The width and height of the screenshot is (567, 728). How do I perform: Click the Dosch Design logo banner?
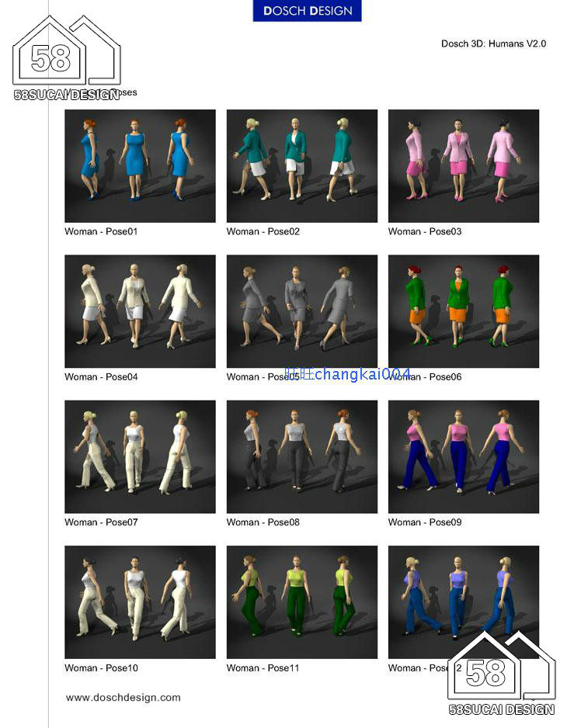coord(307,11)
